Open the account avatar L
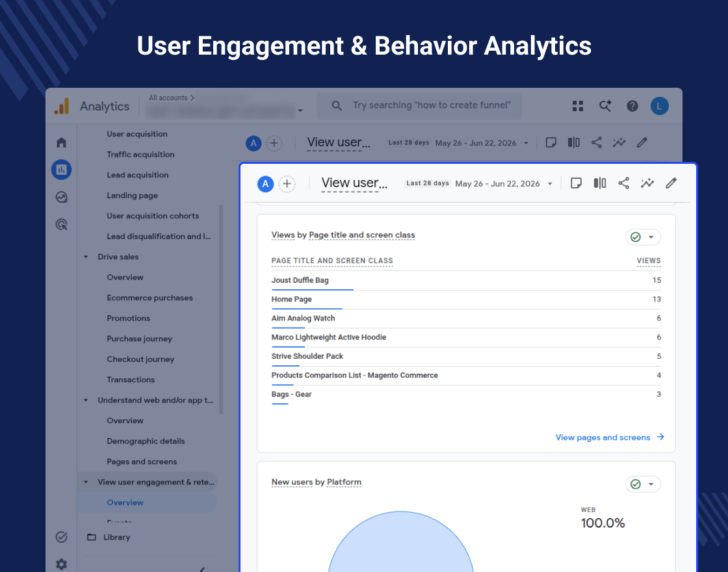Screen dimensions: 728x572 (x=659, y=107)
